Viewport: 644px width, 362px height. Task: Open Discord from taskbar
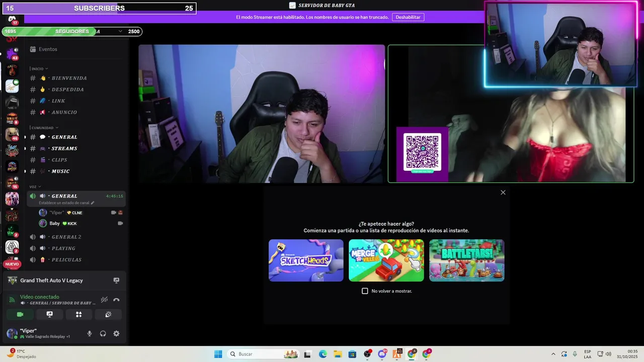click(382, 354)
